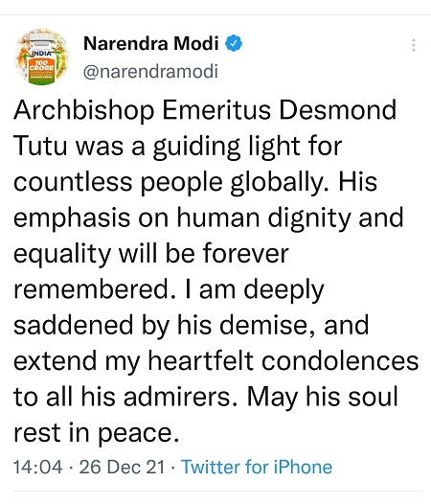Viewport: 431px width, 504px height.
Task: Click the word equality in the tweet
Action: 62,255
